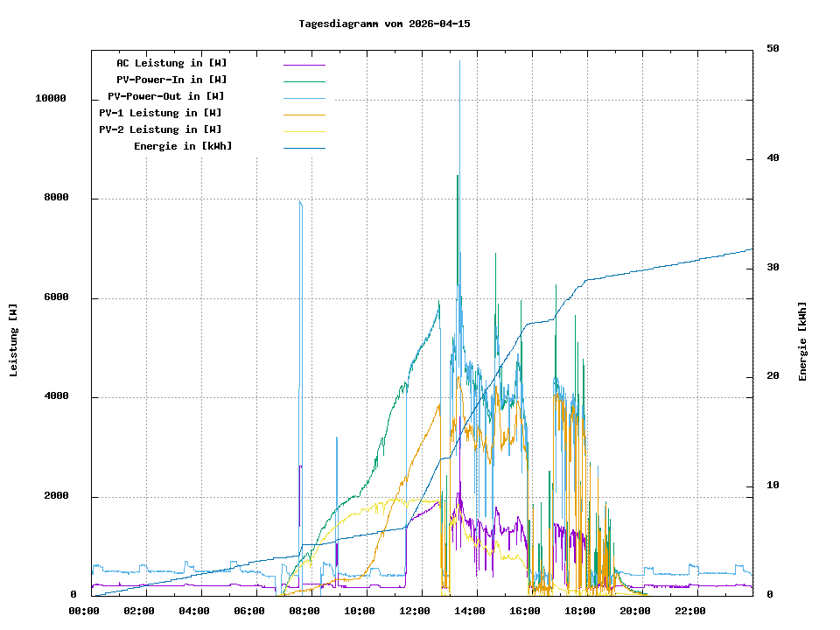Screen dimensions: 840x630
Task: Click the PV-2 Leistung legend entry text
Action: coord(160,129)
